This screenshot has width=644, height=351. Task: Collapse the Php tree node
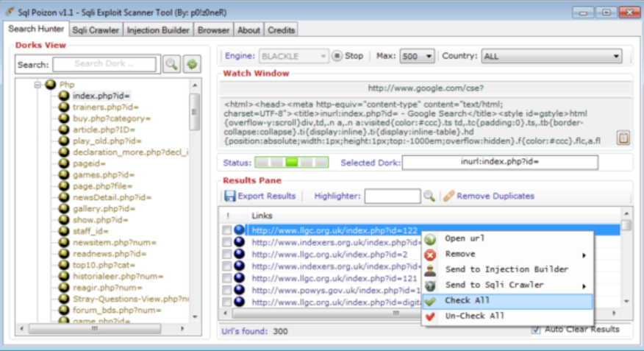tap(37, 85)
